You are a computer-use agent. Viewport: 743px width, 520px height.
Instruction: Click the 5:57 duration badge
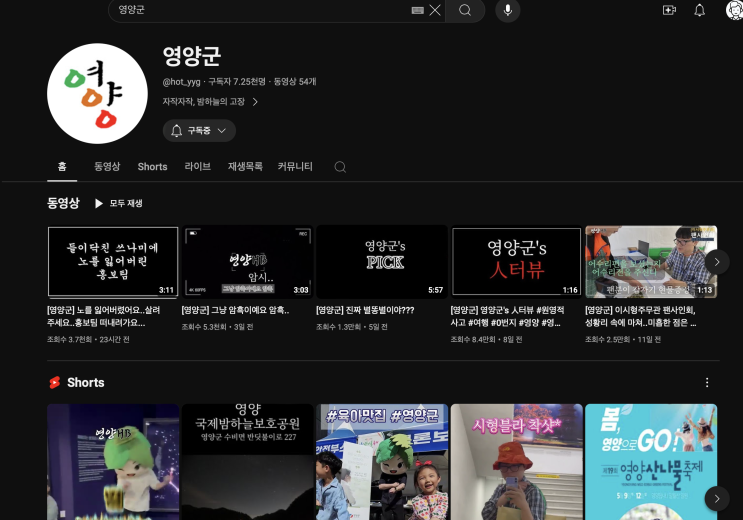point(435,290)
